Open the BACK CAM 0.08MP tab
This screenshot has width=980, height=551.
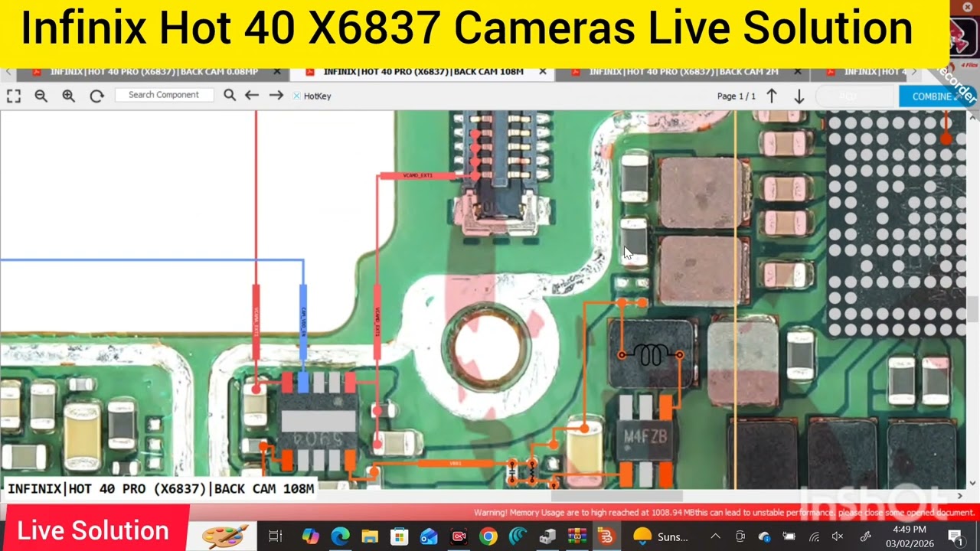click(154, 72)
